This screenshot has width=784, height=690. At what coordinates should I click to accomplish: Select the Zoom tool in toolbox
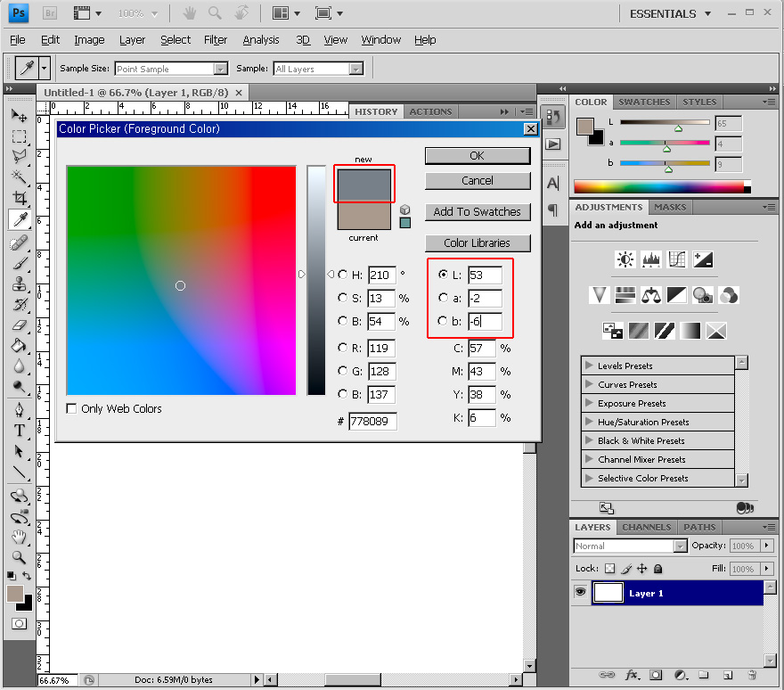pos(19,557)
